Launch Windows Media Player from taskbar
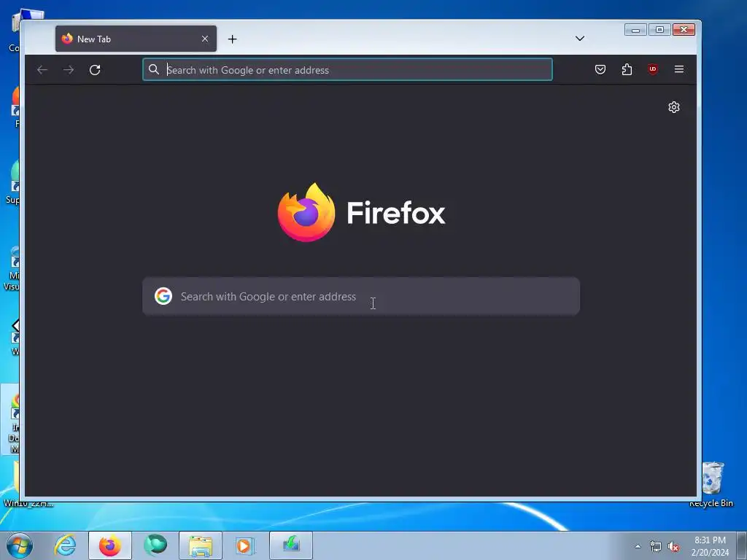This screenshot has width=747, height=560. (245, 545)
